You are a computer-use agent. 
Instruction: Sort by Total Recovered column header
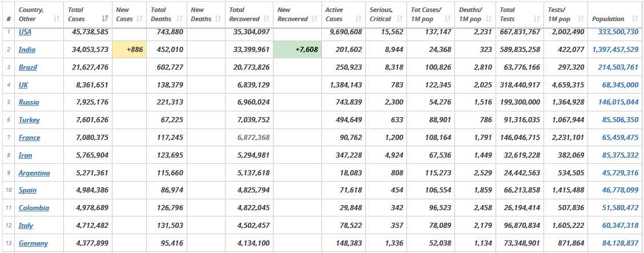pos(249,14)
